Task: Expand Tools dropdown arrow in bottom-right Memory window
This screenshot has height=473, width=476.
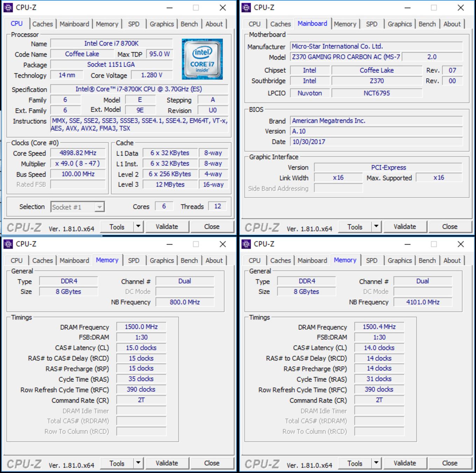Action: pos(376,463)
